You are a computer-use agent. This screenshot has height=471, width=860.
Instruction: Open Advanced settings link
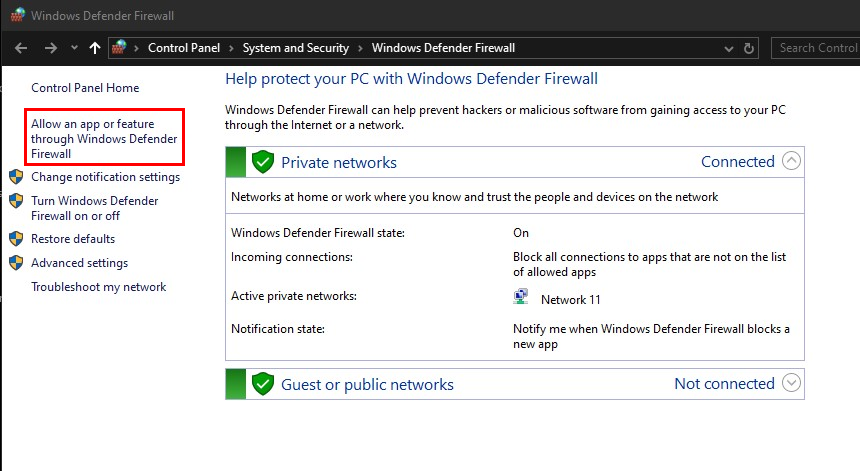(79, 263)
